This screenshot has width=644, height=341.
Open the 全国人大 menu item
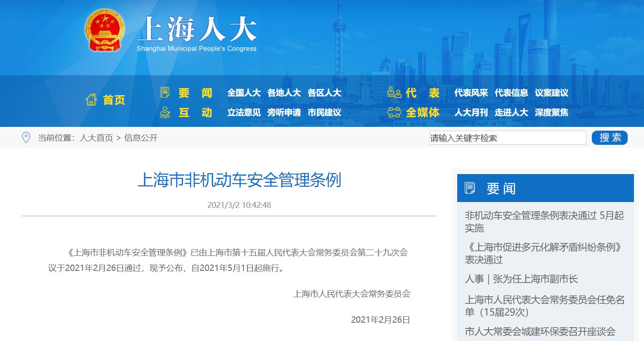tap(244, 93)
